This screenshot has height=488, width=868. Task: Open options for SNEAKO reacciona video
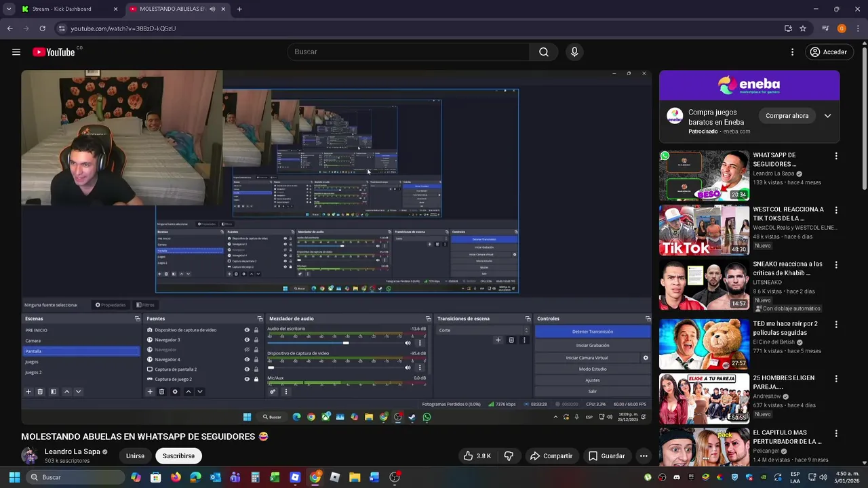[835, 264]
